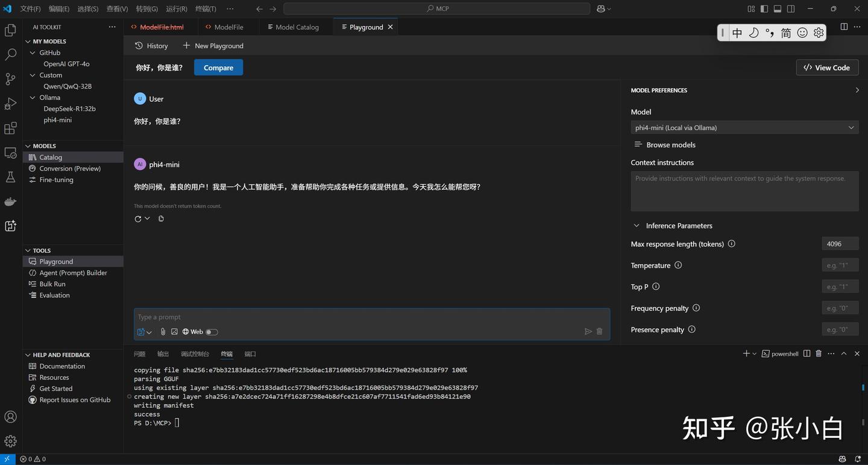The image size is (868, 465).
Task: Open the Docker view in the activity bar
Action: [10, 202]
